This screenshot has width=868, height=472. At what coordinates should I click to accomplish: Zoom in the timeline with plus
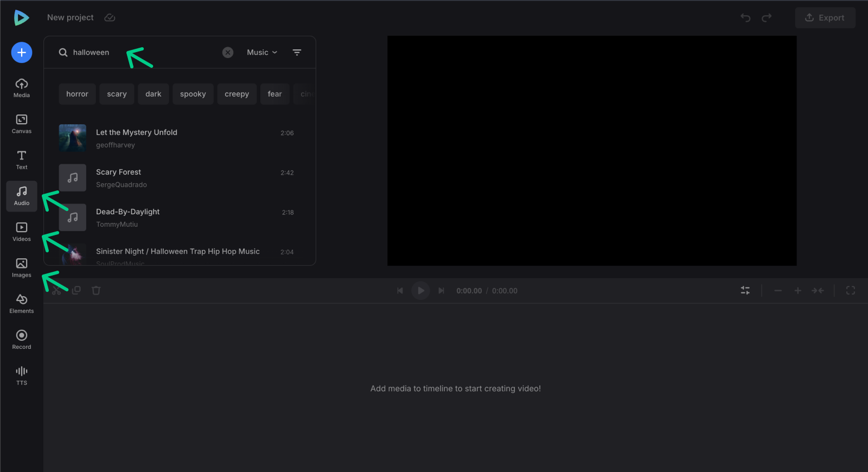pos(797,291)
